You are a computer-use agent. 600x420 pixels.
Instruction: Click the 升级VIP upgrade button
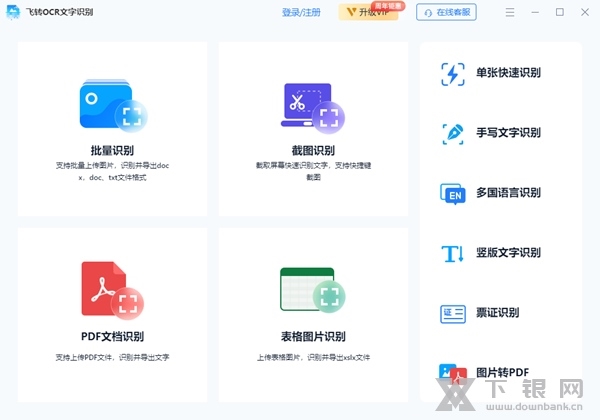click(368, 12)
